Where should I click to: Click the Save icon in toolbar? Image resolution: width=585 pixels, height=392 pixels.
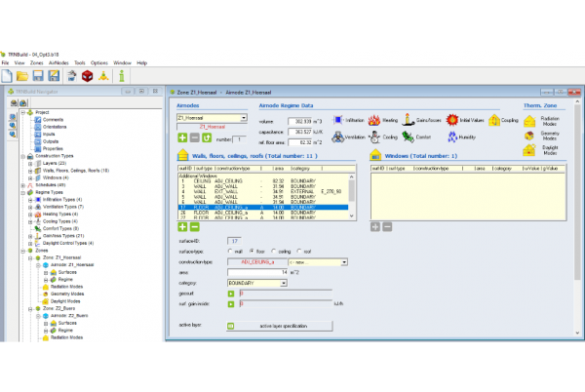pyautogui.click(x=39, y=76)
